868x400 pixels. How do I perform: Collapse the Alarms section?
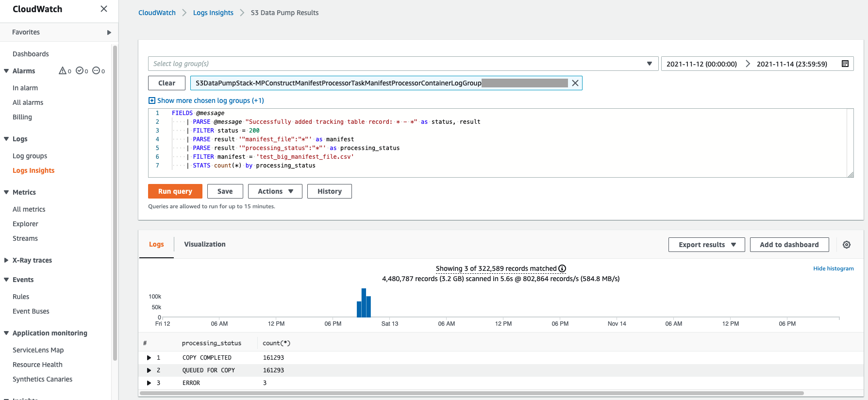tap(6, 71)
